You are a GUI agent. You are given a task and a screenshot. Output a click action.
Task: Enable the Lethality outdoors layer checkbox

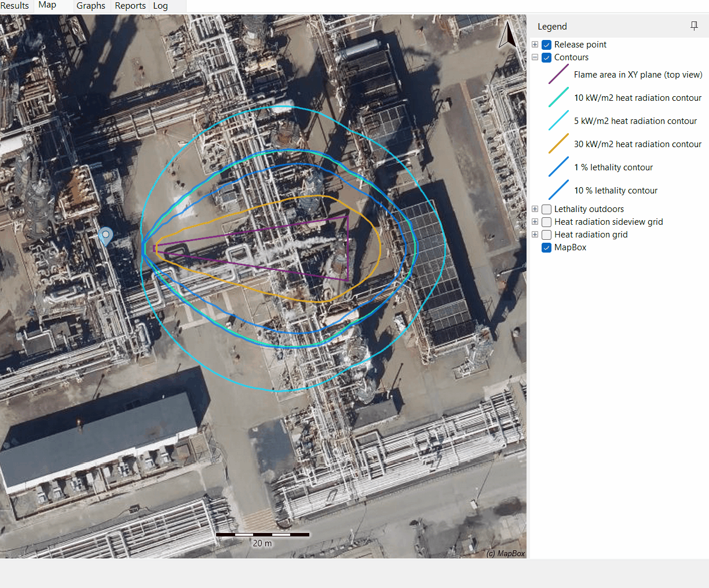tap(546, 209)
